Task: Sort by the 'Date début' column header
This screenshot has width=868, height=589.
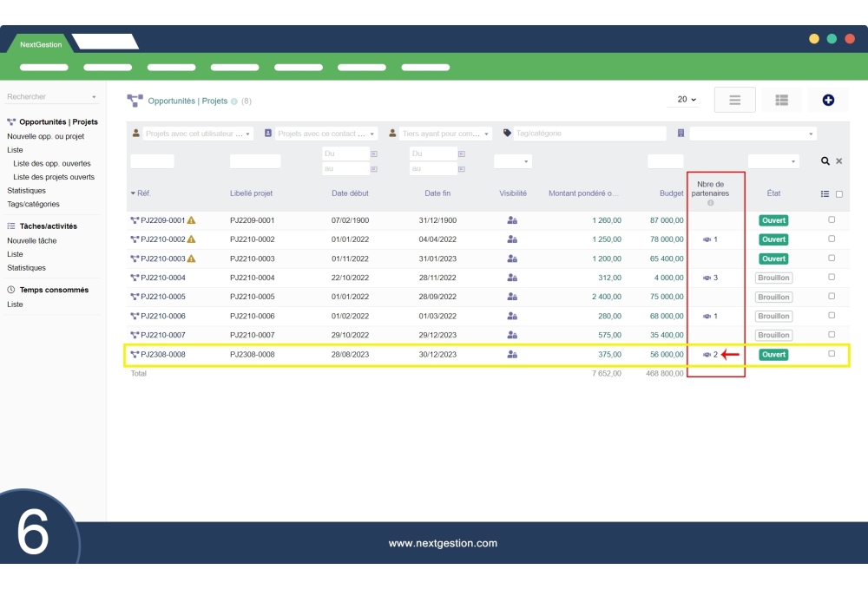Action: coord(350,193)
